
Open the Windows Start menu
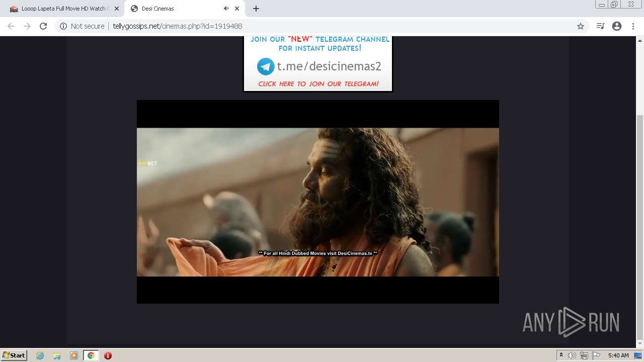14,355
